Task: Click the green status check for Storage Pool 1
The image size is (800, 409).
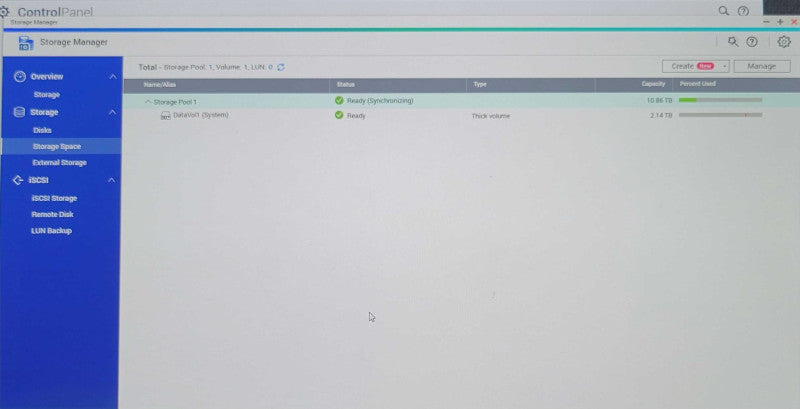Action: pos(339,100)
